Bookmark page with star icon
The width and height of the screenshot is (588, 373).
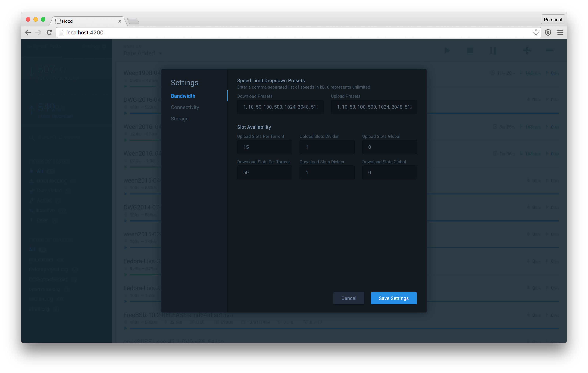pos(536,32)
